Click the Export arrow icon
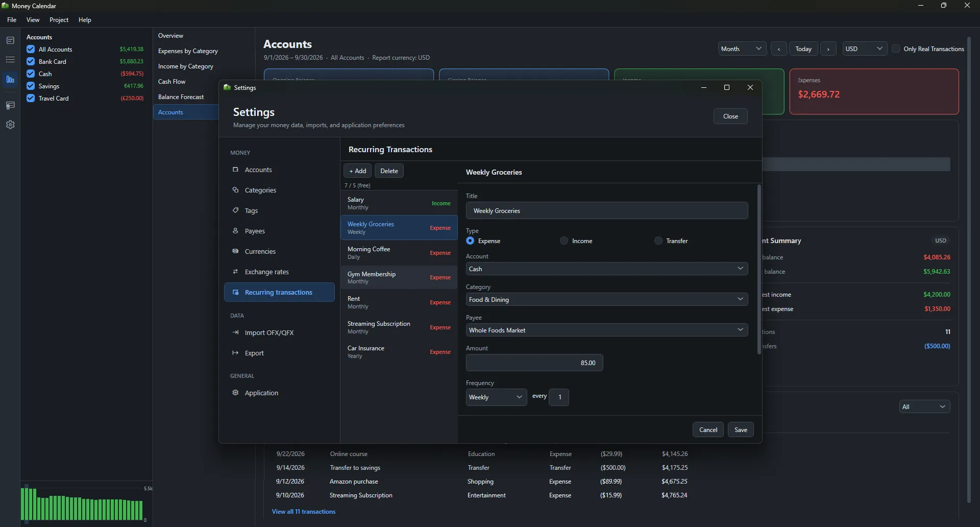 coord(235,353)
